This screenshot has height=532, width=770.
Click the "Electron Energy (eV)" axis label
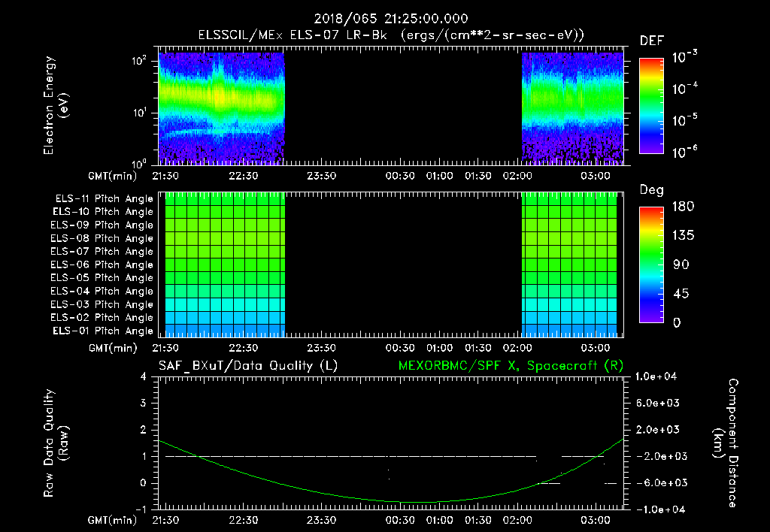coord(56,105)
